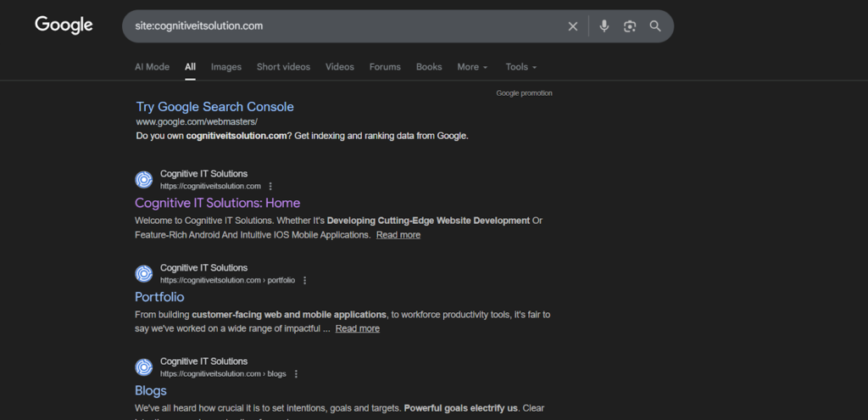Image resolution: width=868 pixels, height=420 pixels.
Task: Click the magnifying glass search icon
Action: (x=655, y=26)
